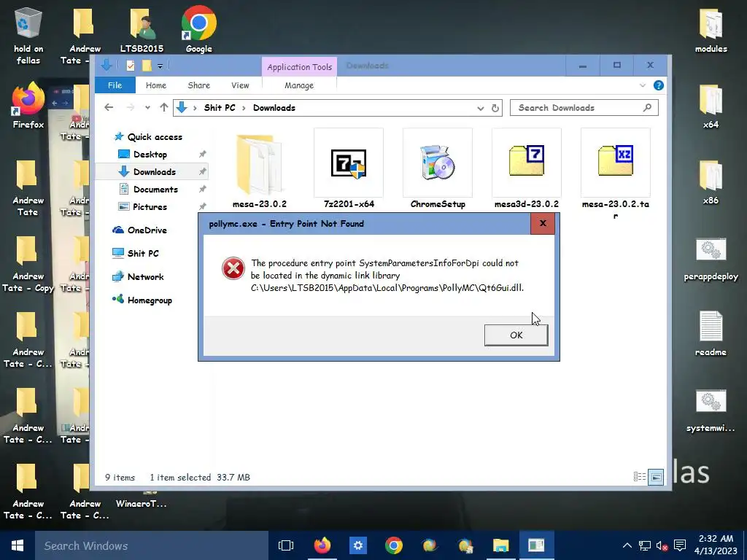Refresh the Downloads folder

point(495,108)
